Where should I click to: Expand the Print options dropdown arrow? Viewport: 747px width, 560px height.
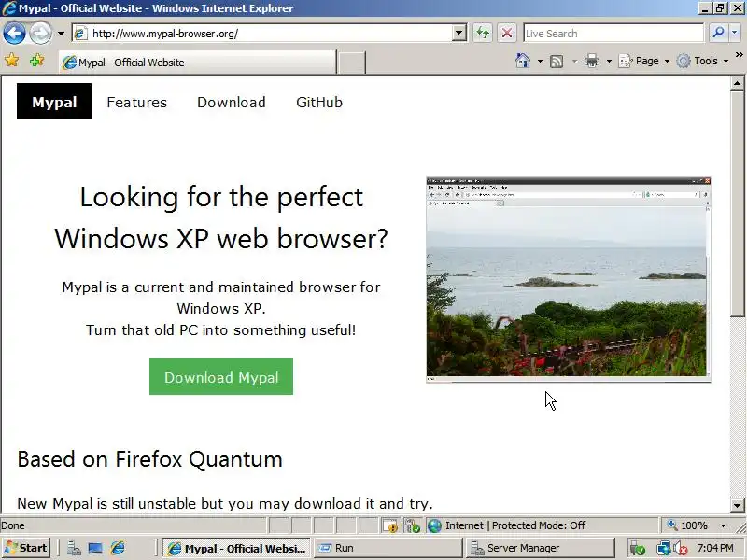coord(609,61)
